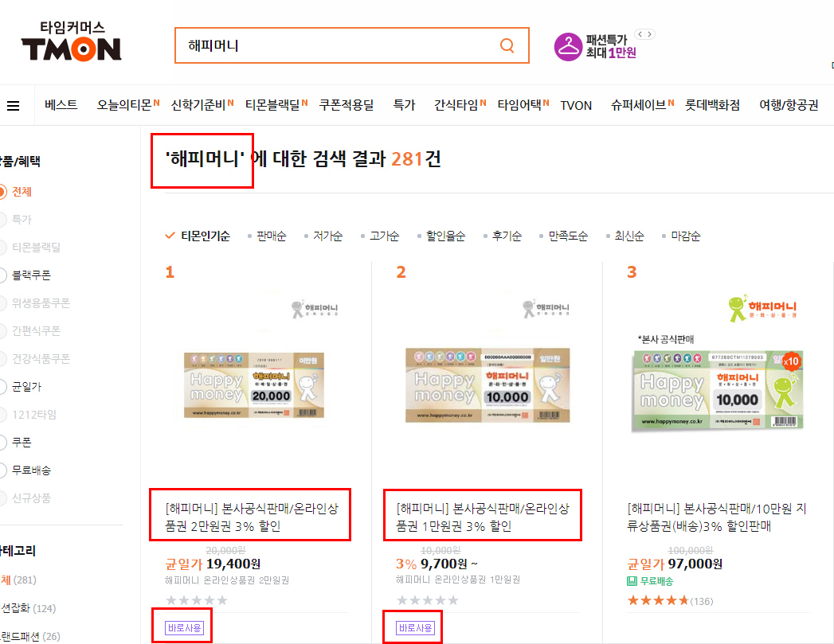
Task: Open the TVON menu
Action: tap(576, 105)
